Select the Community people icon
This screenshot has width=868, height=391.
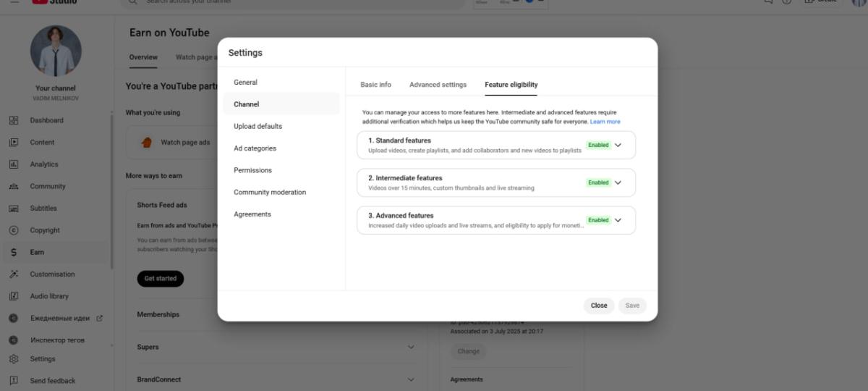[x=14, y=186]
